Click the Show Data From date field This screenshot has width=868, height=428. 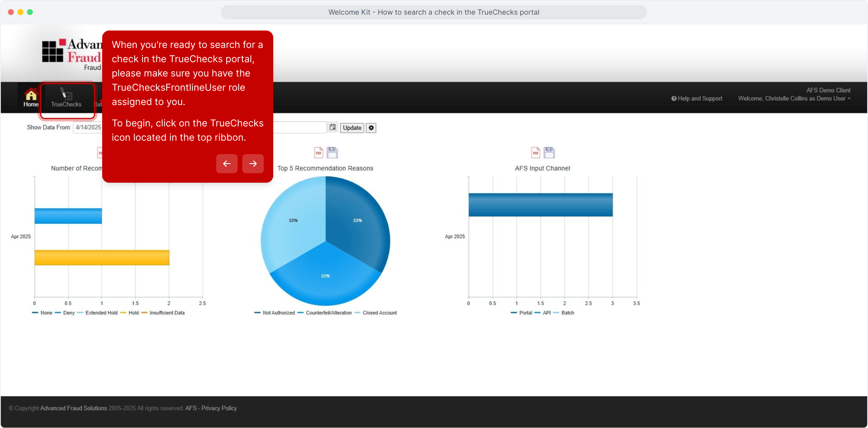point(88,127)
